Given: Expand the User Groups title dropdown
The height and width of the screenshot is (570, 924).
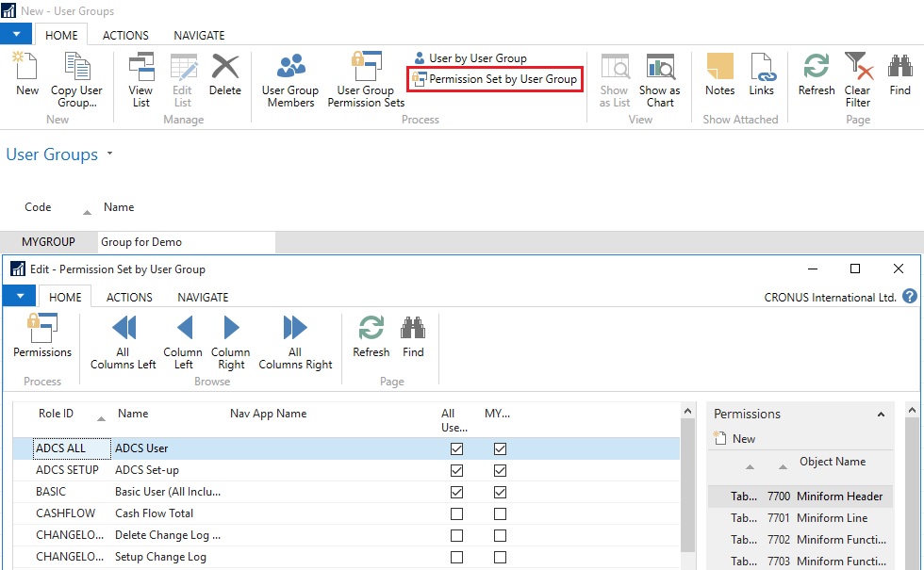Looking at the screenshot, I should click(x=109, y=154).
